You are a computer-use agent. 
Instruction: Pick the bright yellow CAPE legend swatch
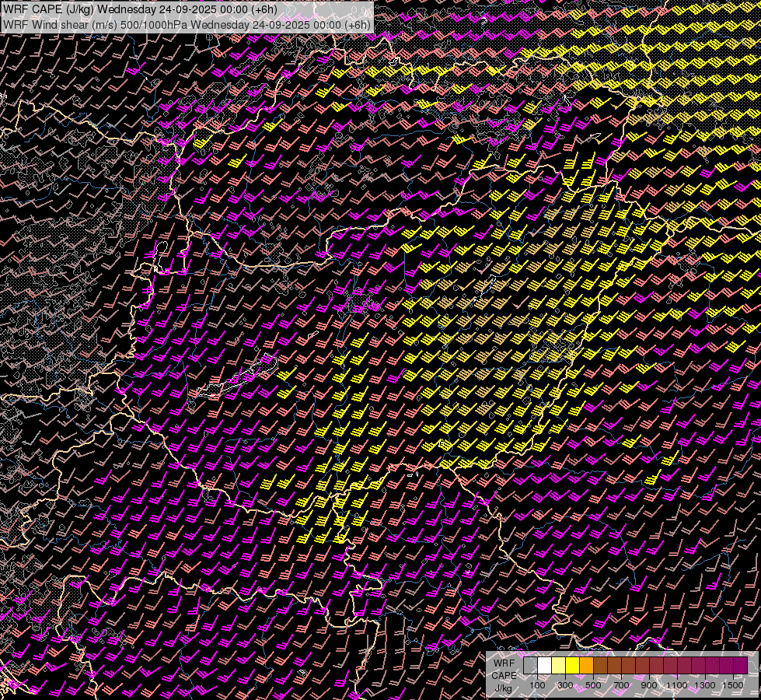point(572,666)
